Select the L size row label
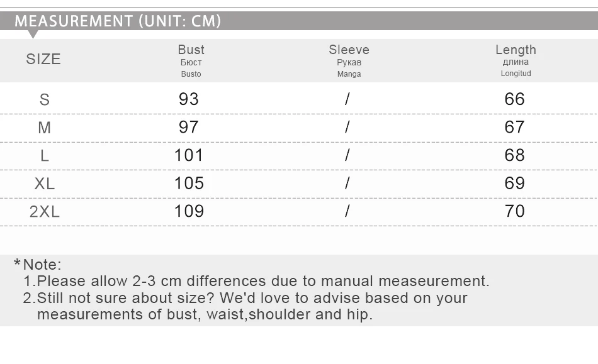The width and height of the screenshot is (598, 364). tap(45, 156)
